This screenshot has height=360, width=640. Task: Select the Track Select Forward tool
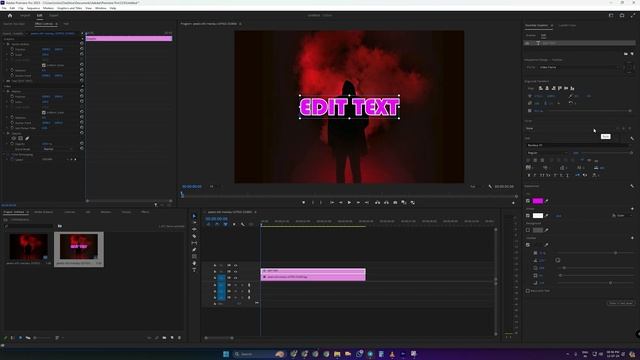tap(194, 222)
